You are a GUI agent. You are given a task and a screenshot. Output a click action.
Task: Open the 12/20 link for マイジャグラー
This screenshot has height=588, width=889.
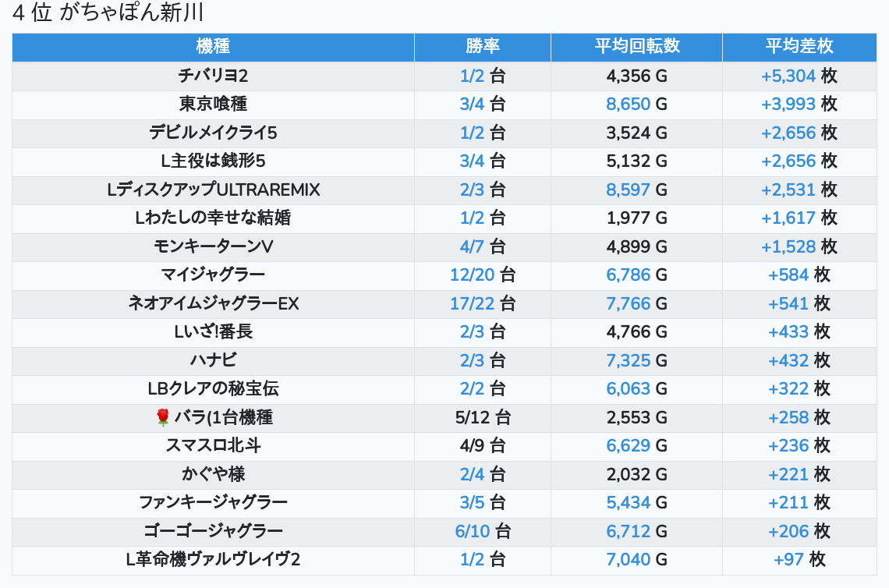(472, 275)
